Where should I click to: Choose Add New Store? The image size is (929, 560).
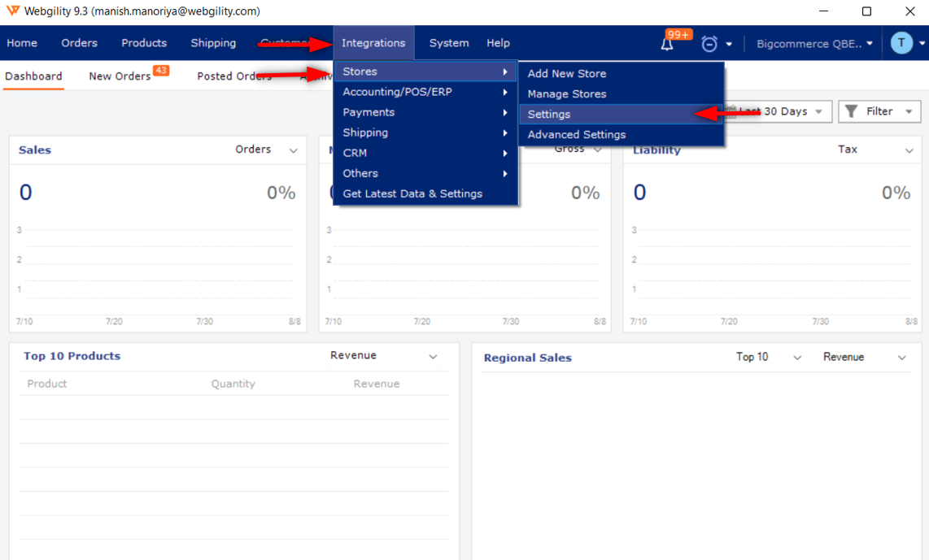(622, 73)
